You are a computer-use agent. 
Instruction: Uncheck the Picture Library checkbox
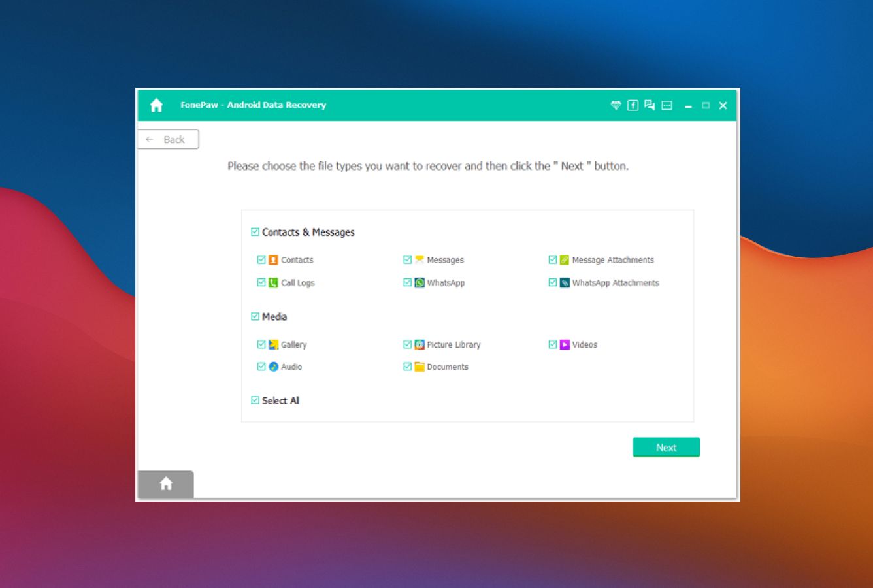pyautogui.click(x=408, y=344)
